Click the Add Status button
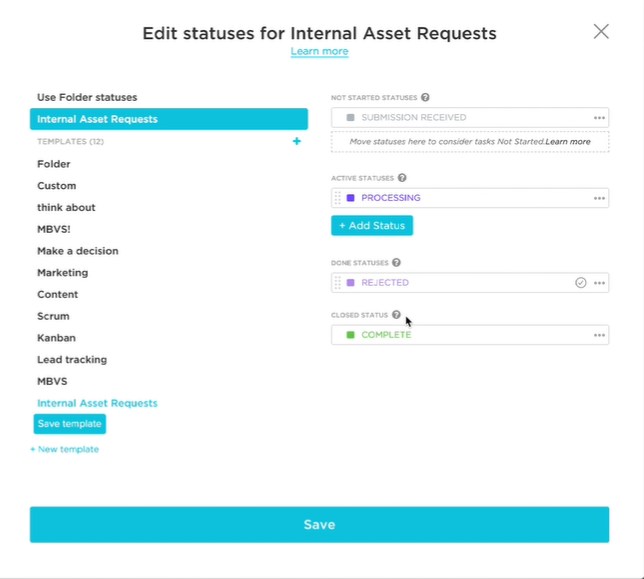The height and width of the screenshot is (579, 644). click(372, 225)
